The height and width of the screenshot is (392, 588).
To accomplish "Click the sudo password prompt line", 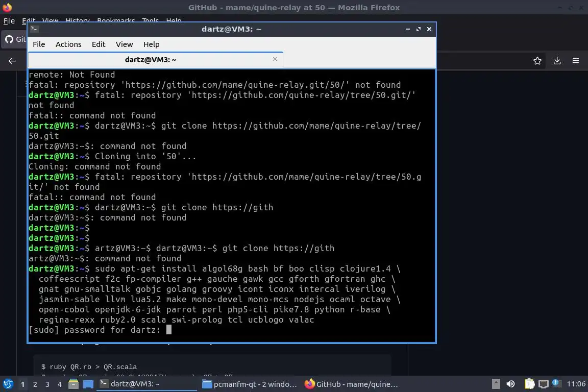I will [100, 330].
